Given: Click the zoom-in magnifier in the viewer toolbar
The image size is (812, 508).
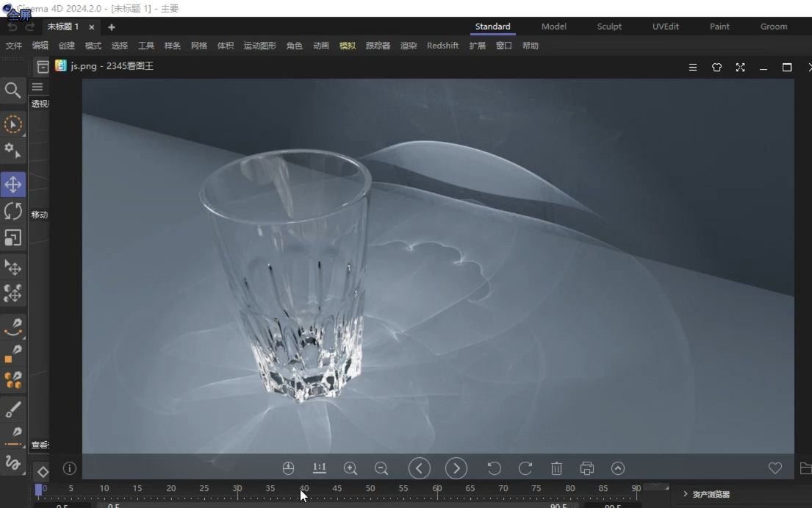Looking at the screenshot, I should coord(351,468).
